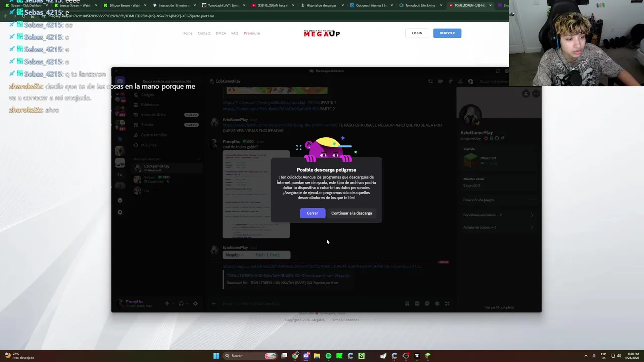Click the MegaUp LOGIN button
The height and width of the screenshot is (362, 644).
pyautogui.click(x=417, y=33)
